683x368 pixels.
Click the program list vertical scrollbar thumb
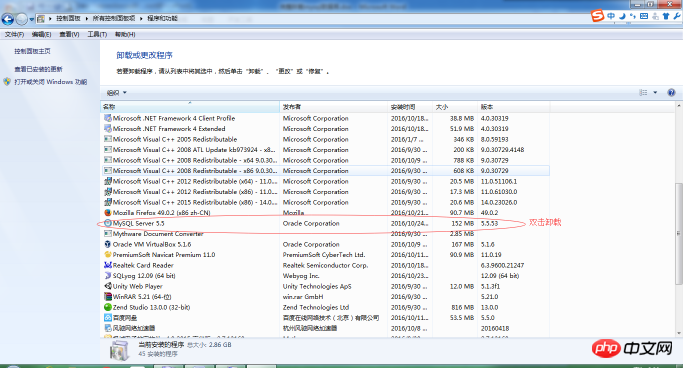[x=679, y=233]
